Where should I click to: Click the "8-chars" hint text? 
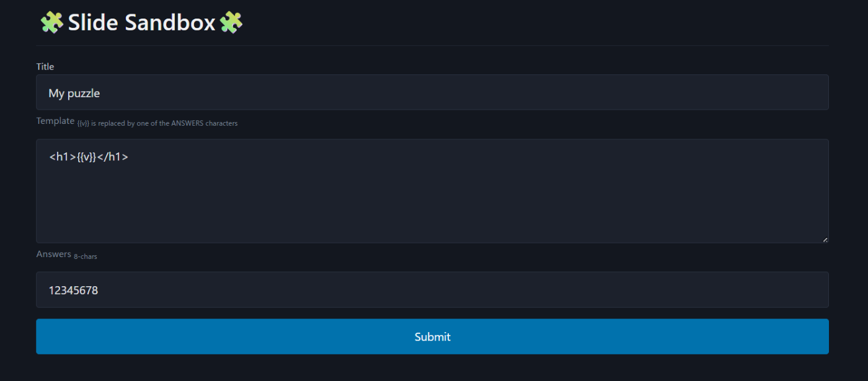click(86, 256)
